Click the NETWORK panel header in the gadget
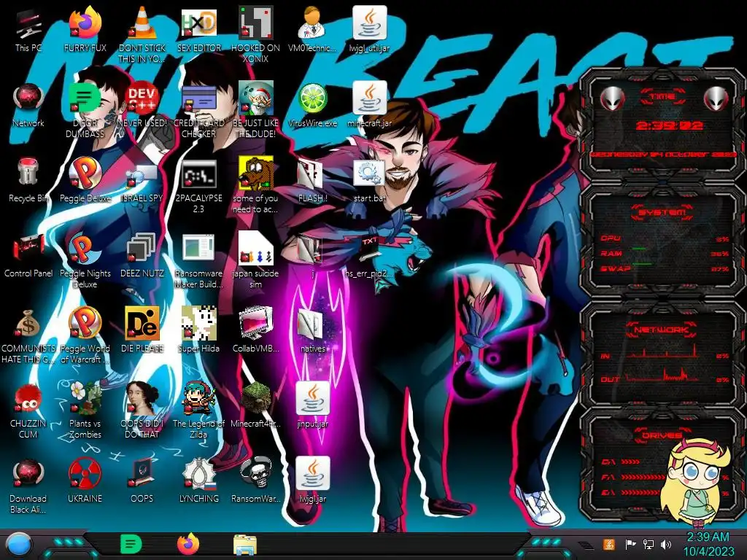747x560 pixels. tap(662, 329)
